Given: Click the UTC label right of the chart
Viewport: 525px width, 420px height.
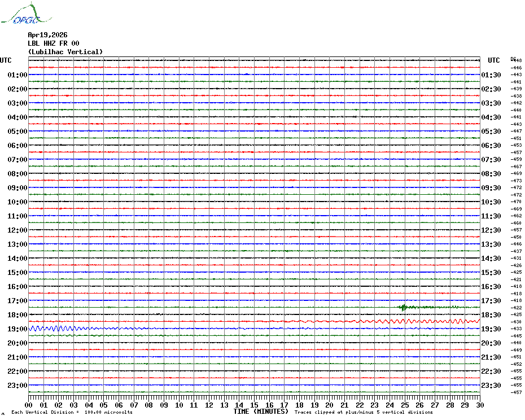Looking at the screenshot, I should point(493,60).
